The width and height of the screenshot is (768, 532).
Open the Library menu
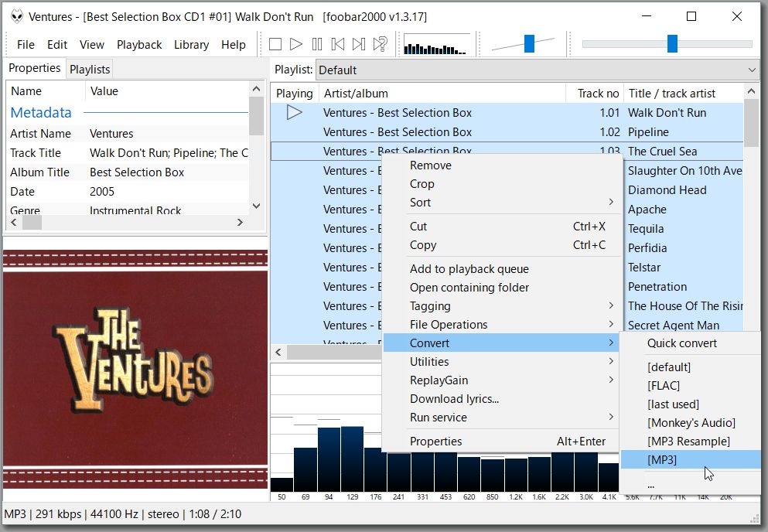coord(191,45)
